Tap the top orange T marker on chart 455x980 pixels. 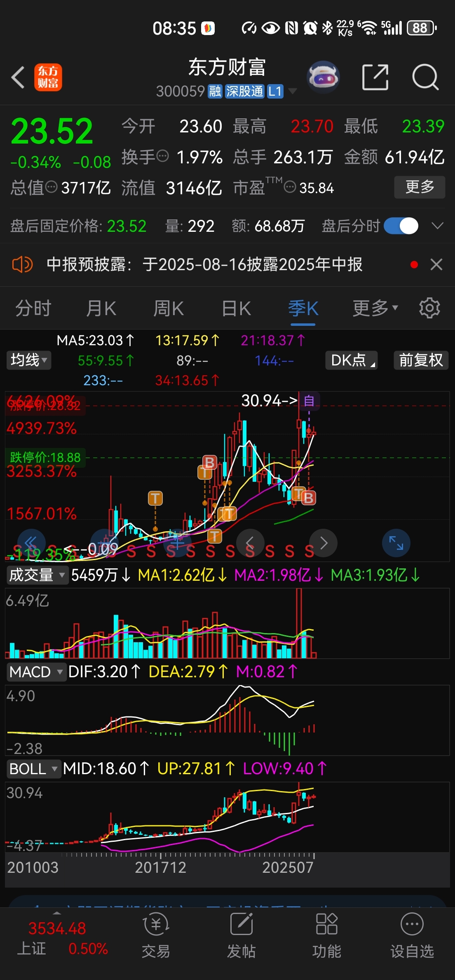[155, 498]
